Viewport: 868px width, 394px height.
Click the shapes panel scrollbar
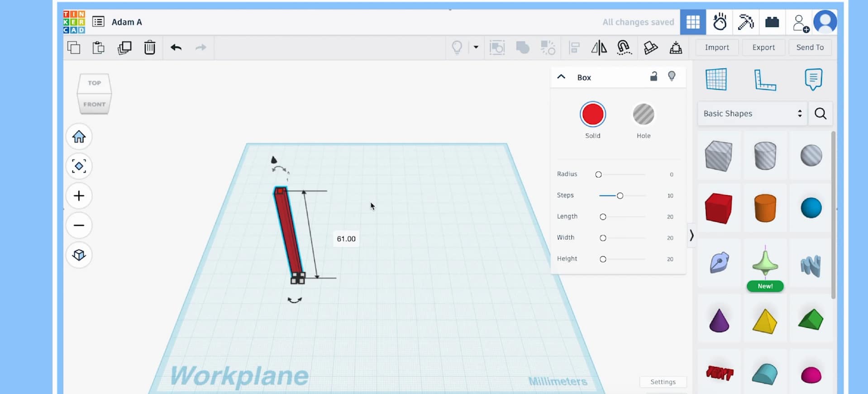tap(833, 215)
